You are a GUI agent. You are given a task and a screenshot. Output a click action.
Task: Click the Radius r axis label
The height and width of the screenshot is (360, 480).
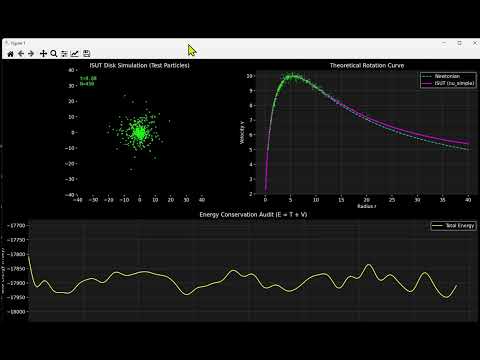[x=367, y=206]
